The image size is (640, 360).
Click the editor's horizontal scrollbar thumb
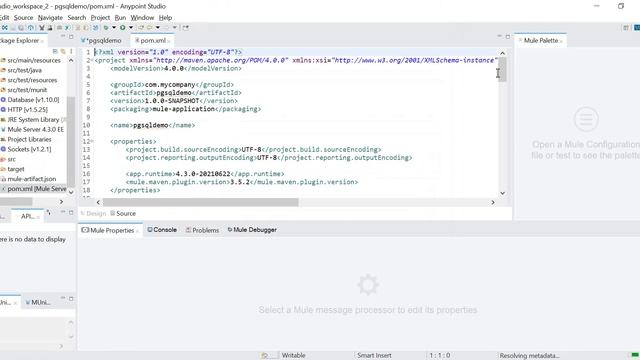[x=200, y=202]
